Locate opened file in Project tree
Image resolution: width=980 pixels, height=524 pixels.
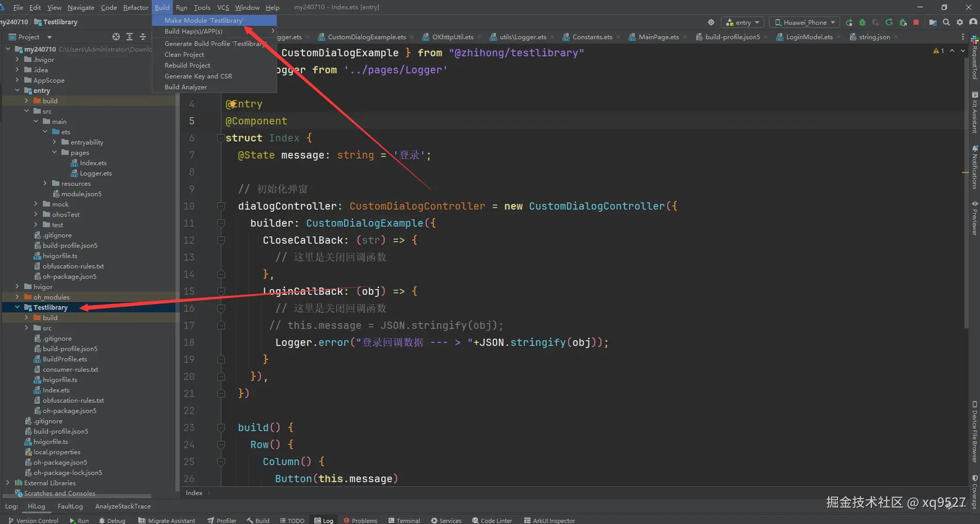pyautogui.click(x=116, y=37)
